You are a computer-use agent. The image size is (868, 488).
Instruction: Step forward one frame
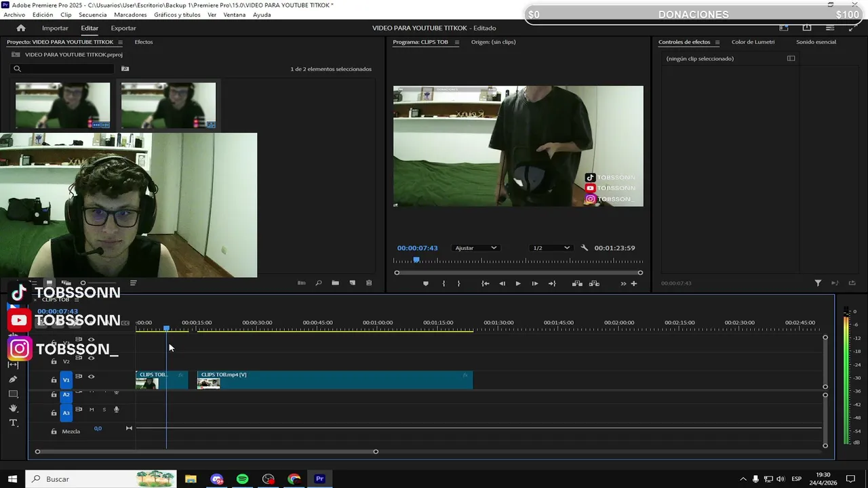coord(535,283)
